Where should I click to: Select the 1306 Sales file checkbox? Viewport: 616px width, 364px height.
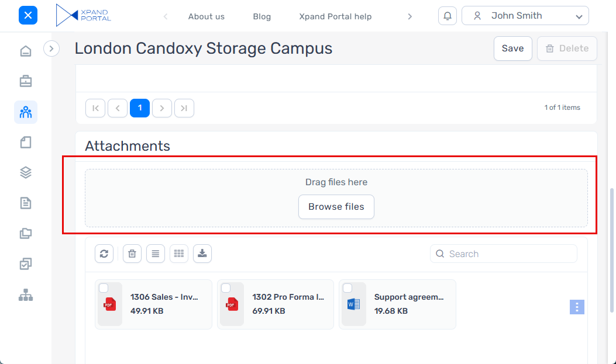click(x=104, y=288)
